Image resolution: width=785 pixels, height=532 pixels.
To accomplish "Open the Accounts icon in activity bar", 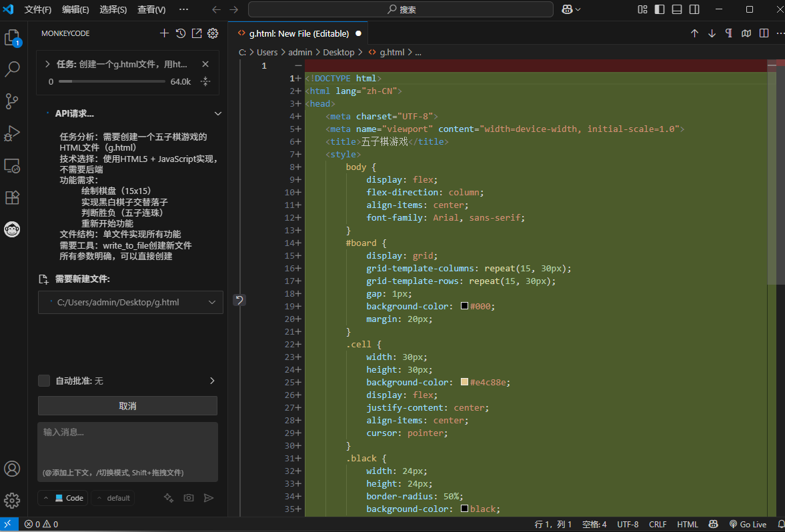I will 12,469.
